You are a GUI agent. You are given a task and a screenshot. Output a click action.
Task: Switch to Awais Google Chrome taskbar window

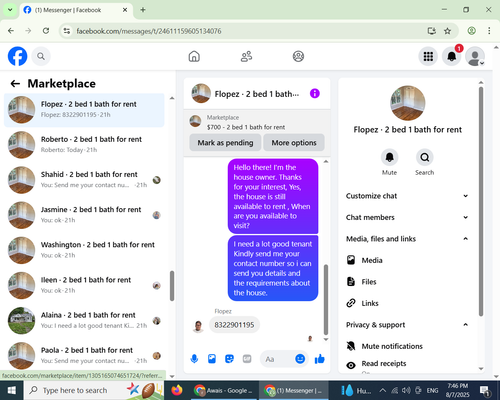pos(224,390)
